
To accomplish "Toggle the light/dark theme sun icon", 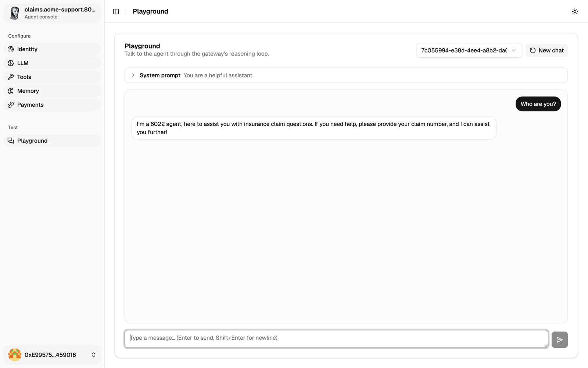I will 575,11.
